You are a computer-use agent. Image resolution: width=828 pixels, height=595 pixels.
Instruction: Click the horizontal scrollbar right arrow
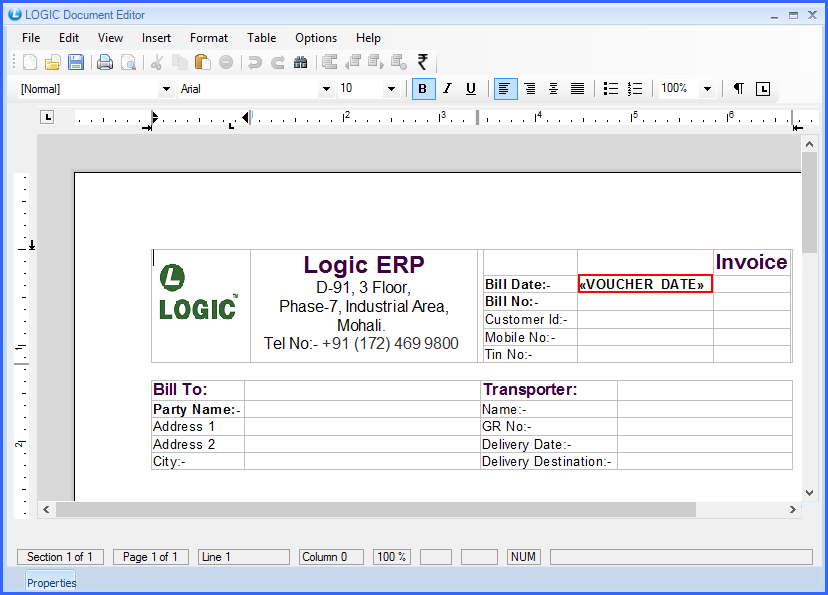click(x=793, y=509)
